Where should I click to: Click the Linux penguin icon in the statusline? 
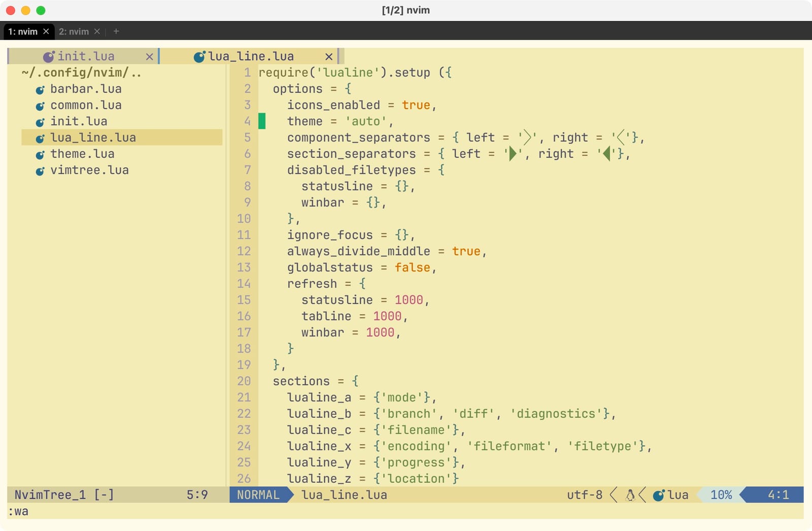pos(629,494)
